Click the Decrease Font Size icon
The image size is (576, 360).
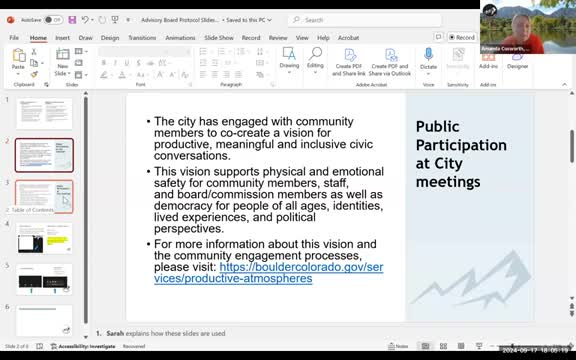(x=172, y=75)
